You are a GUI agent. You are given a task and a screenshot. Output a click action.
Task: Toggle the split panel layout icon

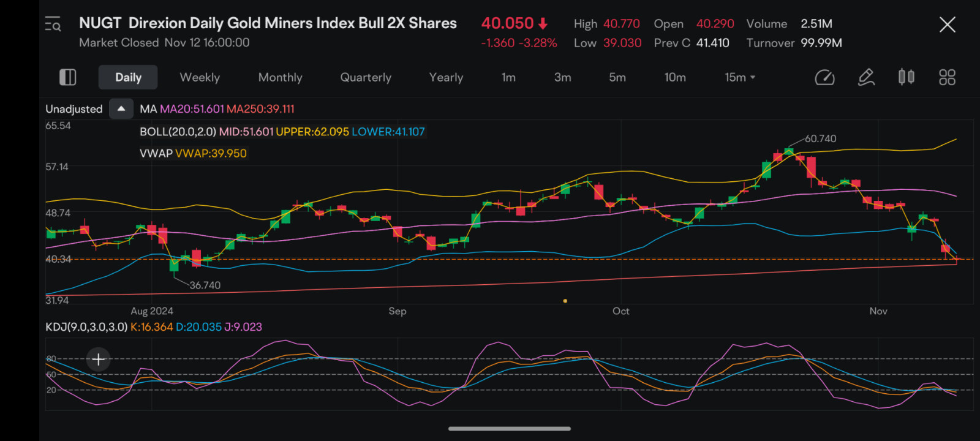(67, 77)
